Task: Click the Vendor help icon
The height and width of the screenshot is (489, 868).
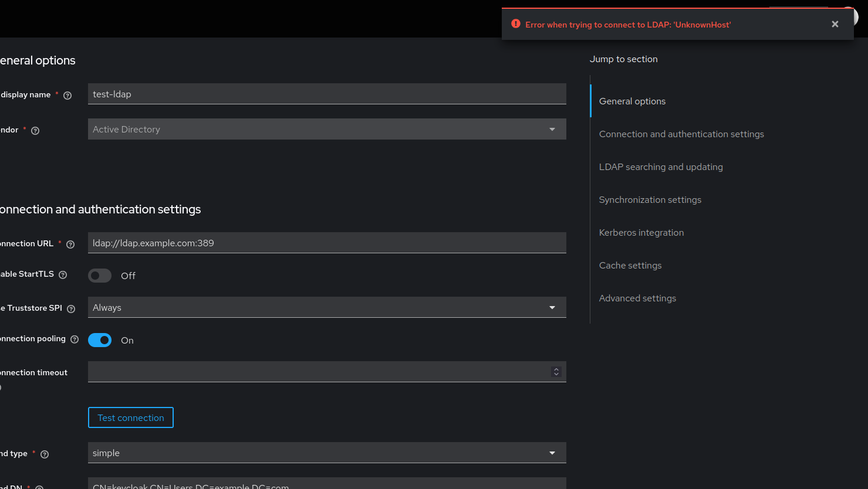Action: 35,130
